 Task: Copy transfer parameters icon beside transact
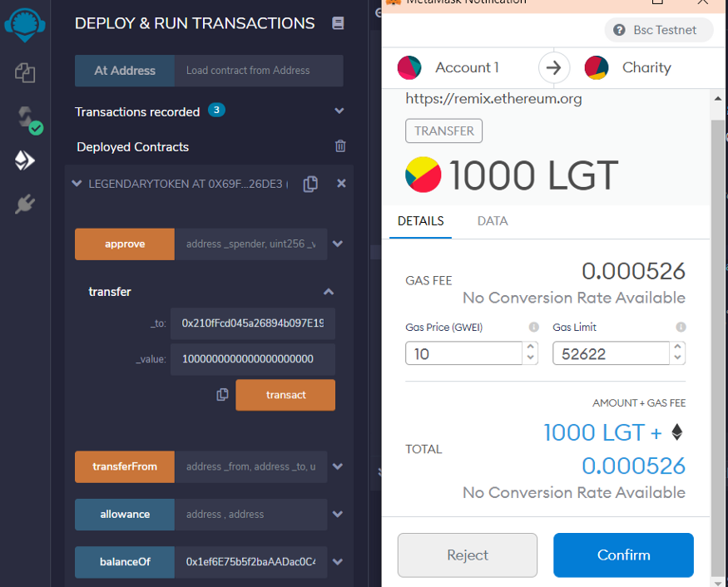[x=222, y=394]
